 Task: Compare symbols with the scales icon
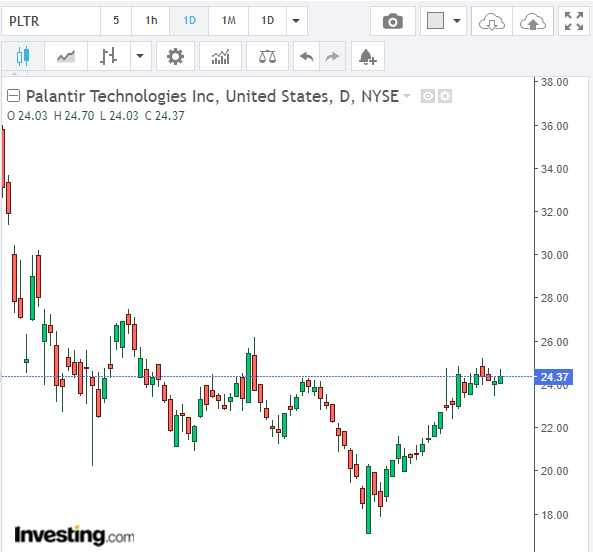click(267, 56)
